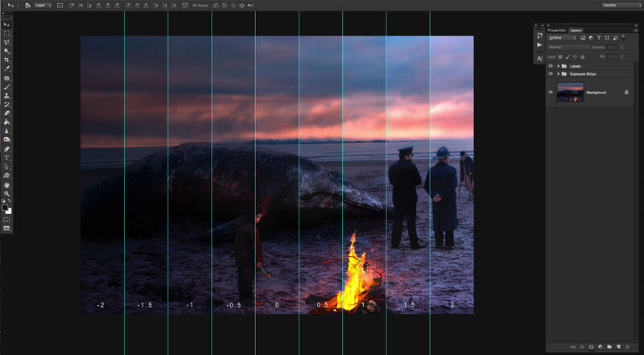
Task: Select the Eyedropper tool
Action: tap(6, 68)
